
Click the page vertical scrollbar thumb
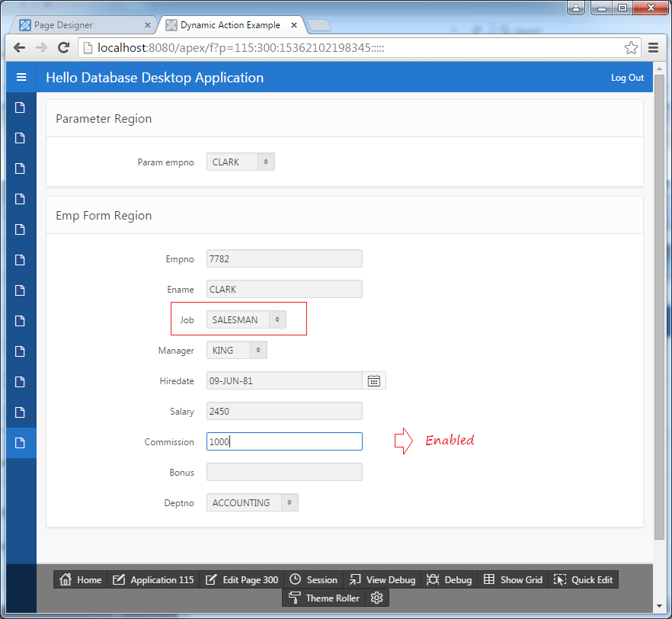pos(659,306)
